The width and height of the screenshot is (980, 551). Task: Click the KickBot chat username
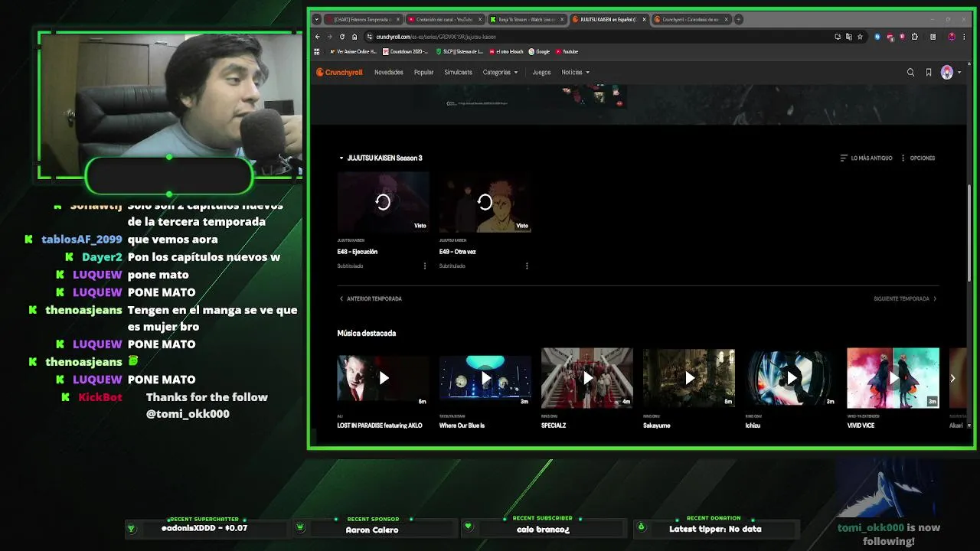pos(100,397)
